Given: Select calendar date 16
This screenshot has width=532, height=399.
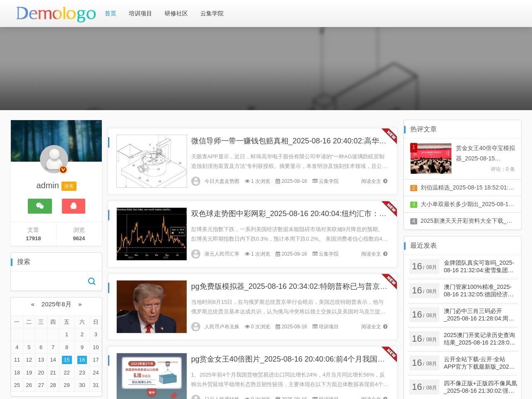Looking at the screenshot, I should coord(82,360).
